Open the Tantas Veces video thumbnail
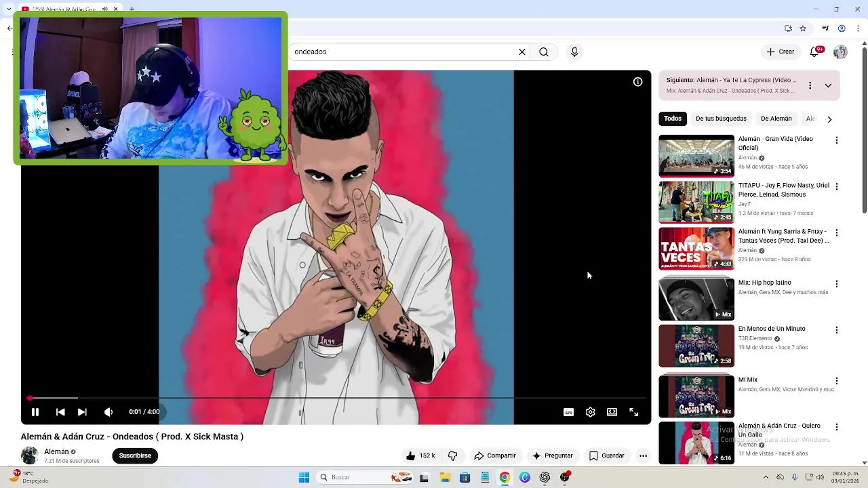Screen dimensions: 868x488 [x=696, y=248]
